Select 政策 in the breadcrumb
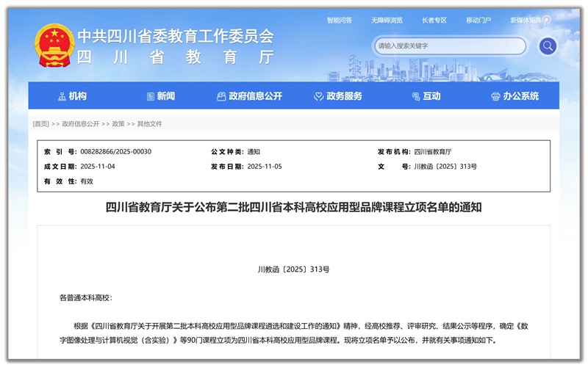This screenshot has width=588, height=370. tap(118, 124)
